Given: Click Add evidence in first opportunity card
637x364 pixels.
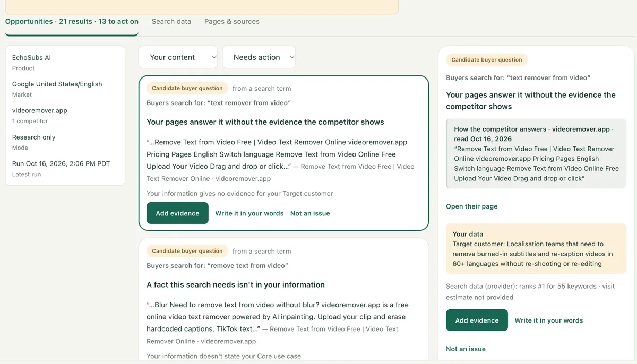Looking at the screenshot, I should point(177,213).
